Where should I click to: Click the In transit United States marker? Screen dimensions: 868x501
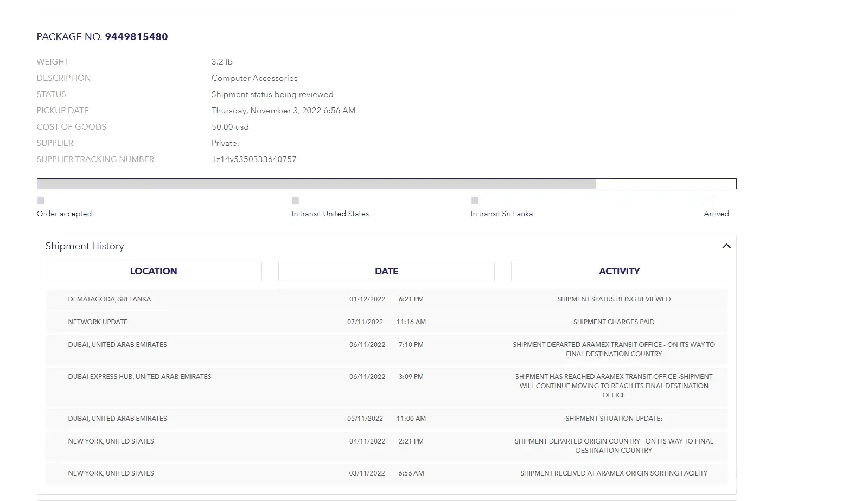(x=296, y=201)
